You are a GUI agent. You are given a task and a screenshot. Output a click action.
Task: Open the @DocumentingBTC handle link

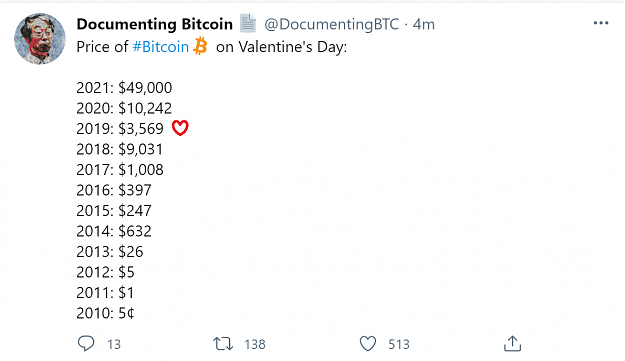[x=332, y=24]
